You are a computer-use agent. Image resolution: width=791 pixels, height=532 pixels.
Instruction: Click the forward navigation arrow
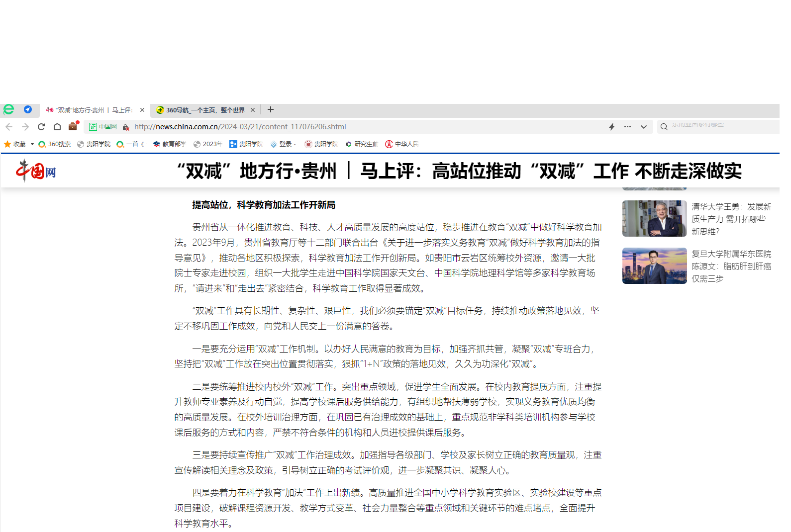pyautogui.click(x=25, y=127)
